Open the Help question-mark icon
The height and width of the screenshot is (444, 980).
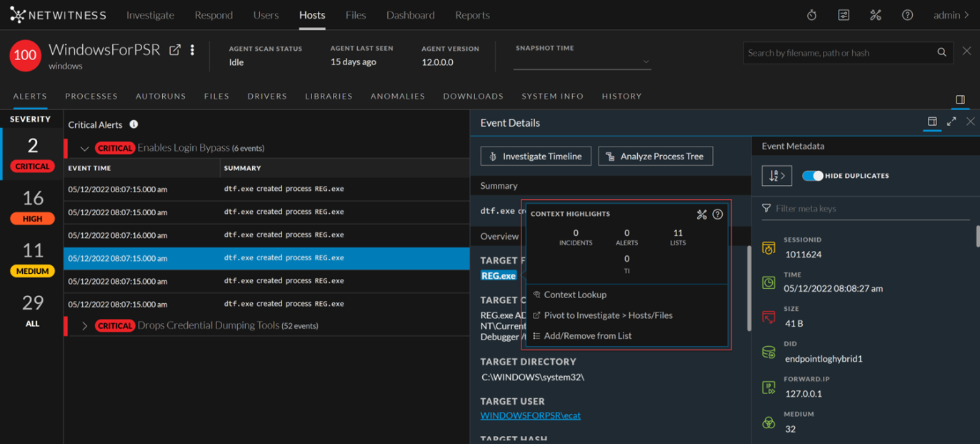907,14
